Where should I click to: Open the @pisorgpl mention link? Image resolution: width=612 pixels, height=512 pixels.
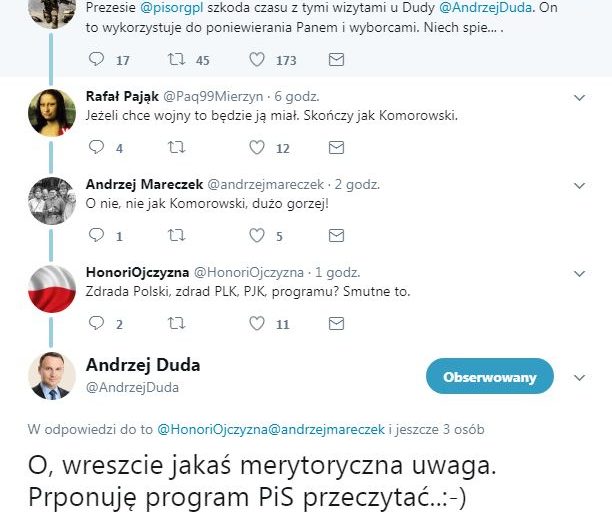[172, 8]
